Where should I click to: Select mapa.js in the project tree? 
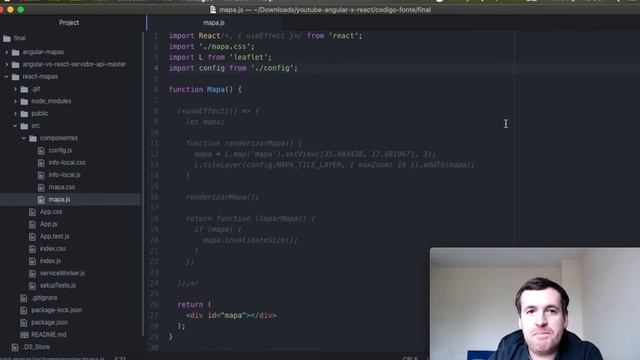pos(59,199)
